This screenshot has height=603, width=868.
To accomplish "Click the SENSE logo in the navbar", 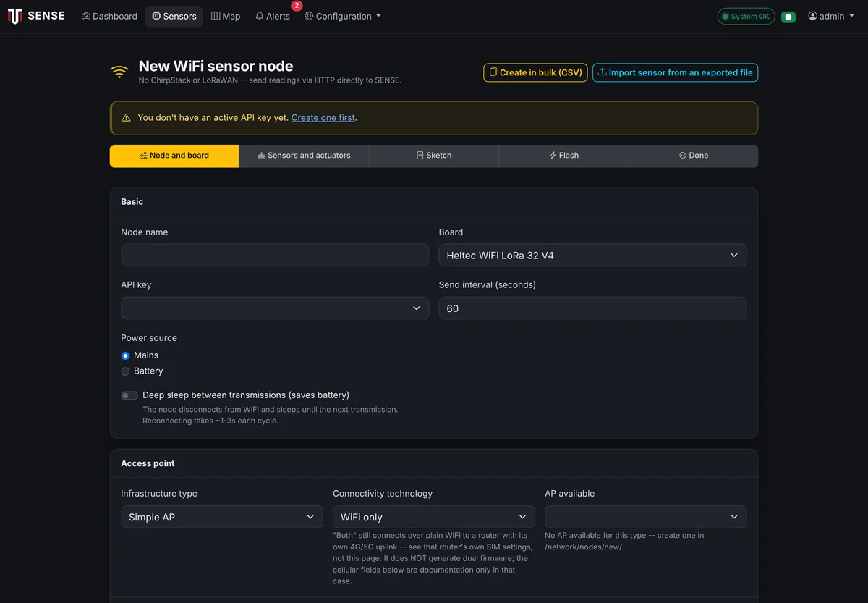I will tap(36, 16).
